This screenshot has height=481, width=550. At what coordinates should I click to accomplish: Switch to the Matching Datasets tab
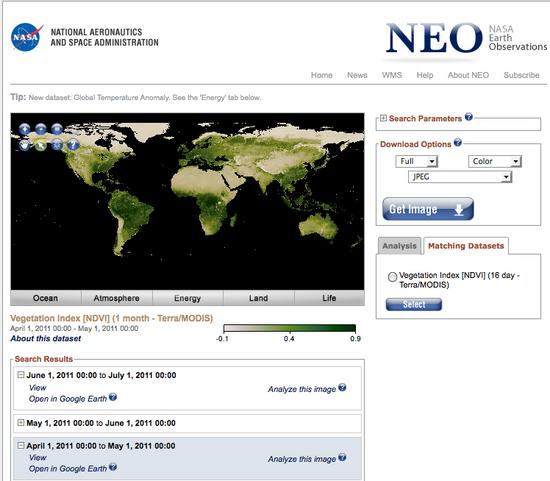pos(466,246)
